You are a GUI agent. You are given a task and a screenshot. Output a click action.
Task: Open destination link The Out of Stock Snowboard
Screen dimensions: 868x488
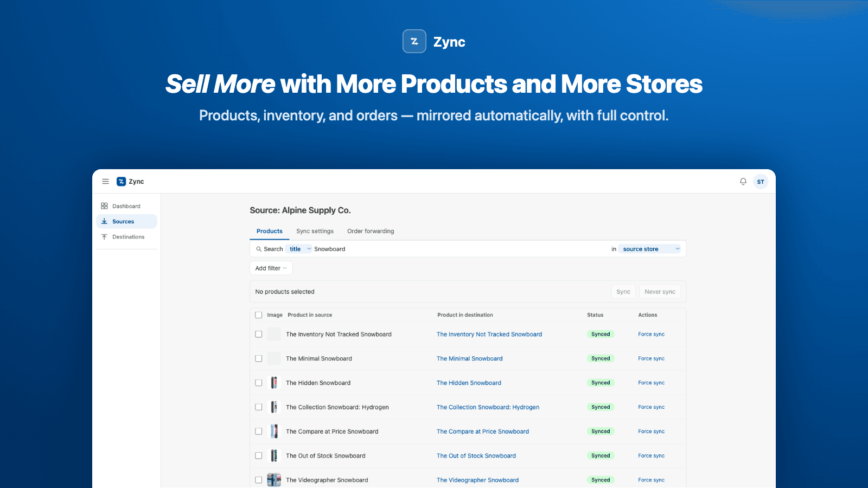476,456
